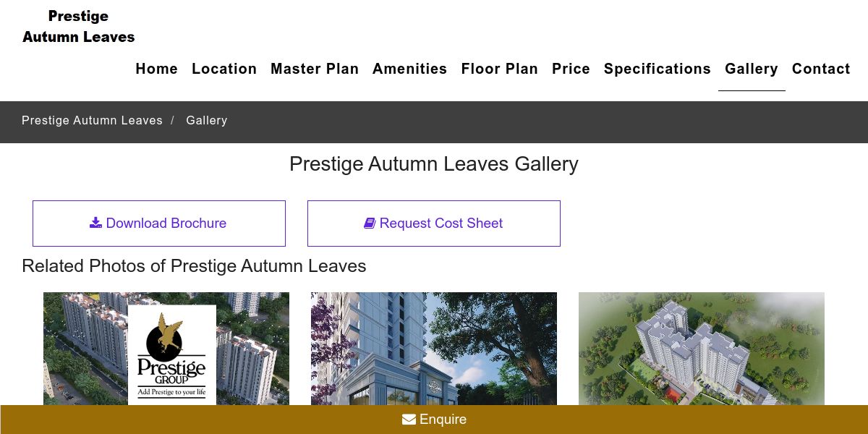Open the building entrance gallery photo
Screen dimensions: 868x434
coord(434,349)
